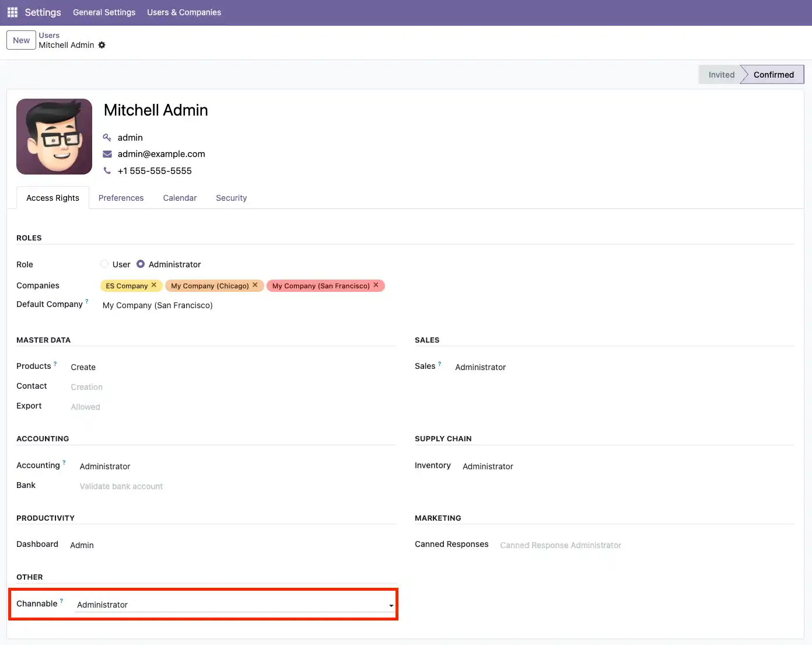The width and height of the screenshot is (812, 645).
Task: Click the key icon next to admin login
Action: pos(107,137)
